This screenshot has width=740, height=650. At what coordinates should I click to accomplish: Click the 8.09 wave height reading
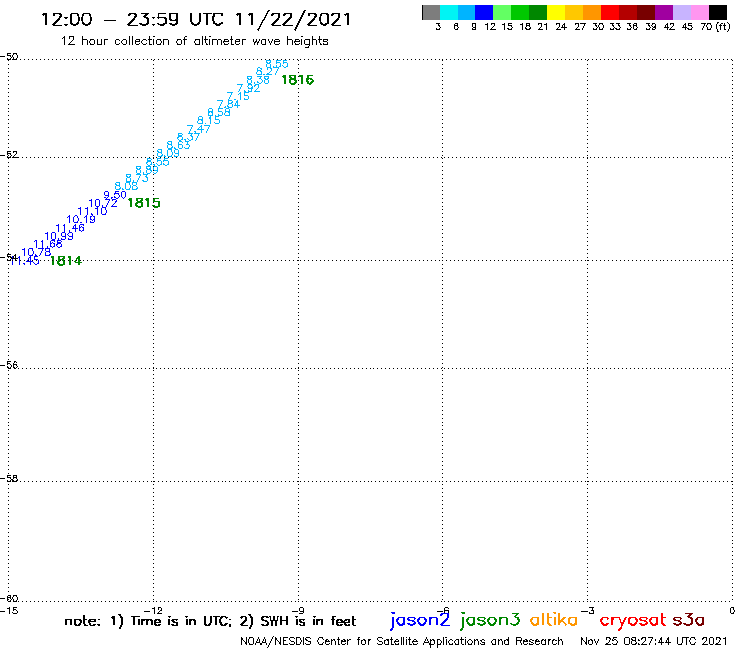pos(168,153)
